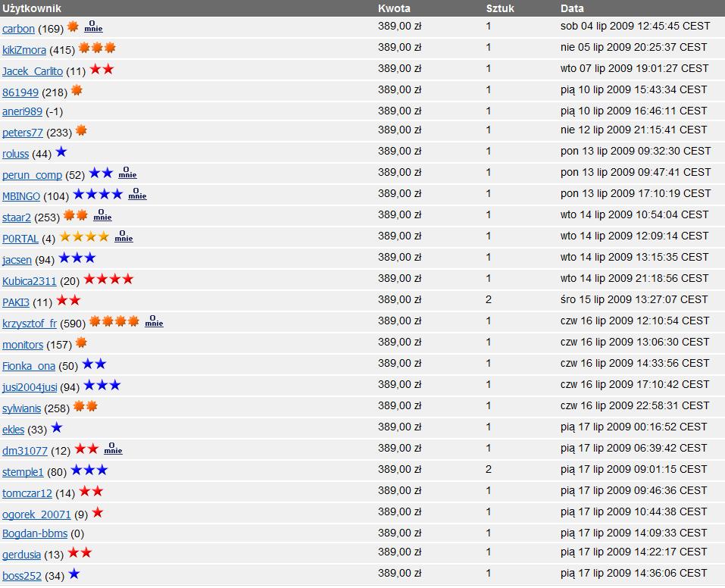Click 'O mnie' icon next to staar2
The height and width of the screenshot is (588, 725).
coord(102,216)
